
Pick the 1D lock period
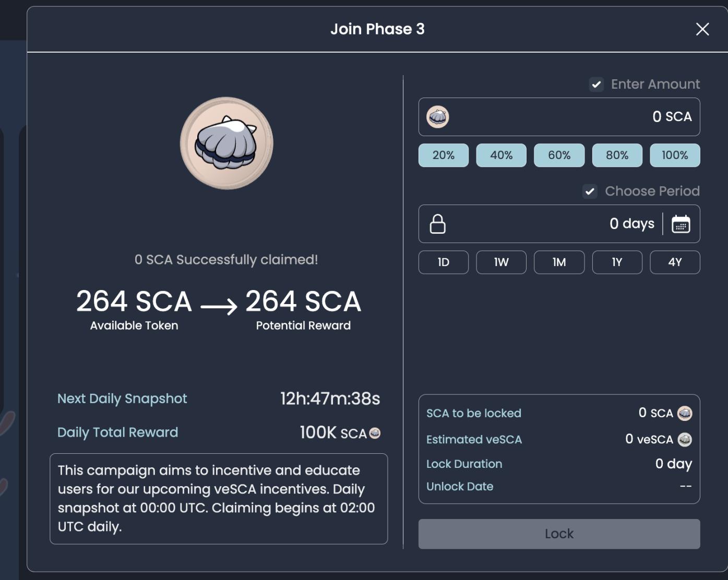[x=443, y=262]
